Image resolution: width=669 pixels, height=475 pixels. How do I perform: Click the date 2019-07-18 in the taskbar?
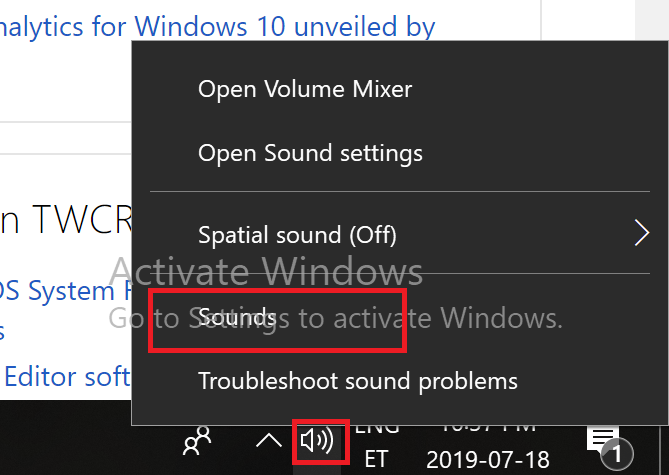[x=488, y=459]
